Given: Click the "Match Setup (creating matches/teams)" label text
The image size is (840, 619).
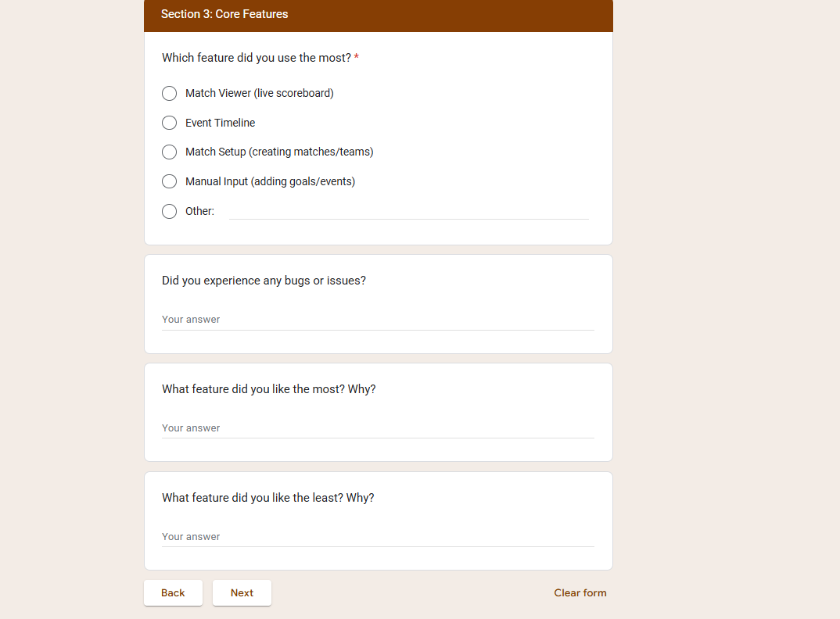Looking at the screenshot, I should click(x=279, y=152).
